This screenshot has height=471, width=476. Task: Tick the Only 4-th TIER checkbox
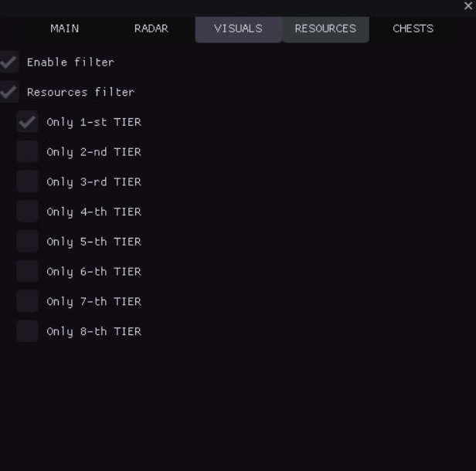(27, 212)
